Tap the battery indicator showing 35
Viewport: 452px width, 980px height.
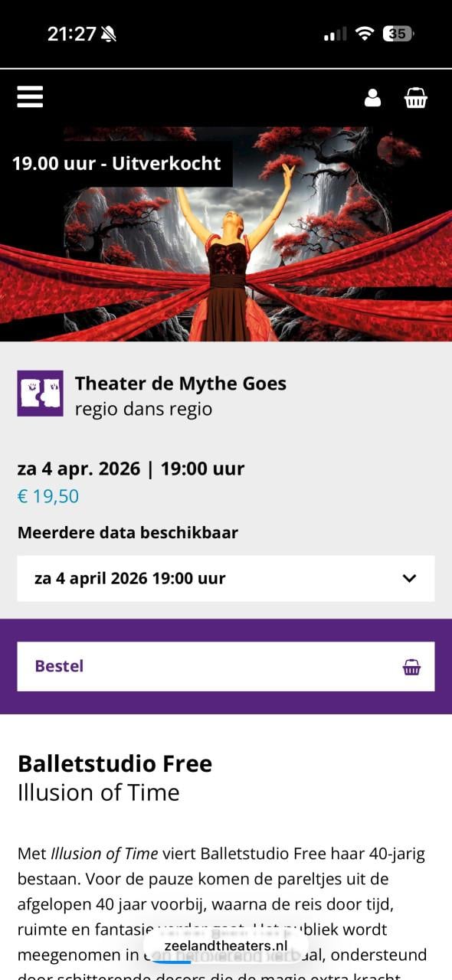click(399, 34)
